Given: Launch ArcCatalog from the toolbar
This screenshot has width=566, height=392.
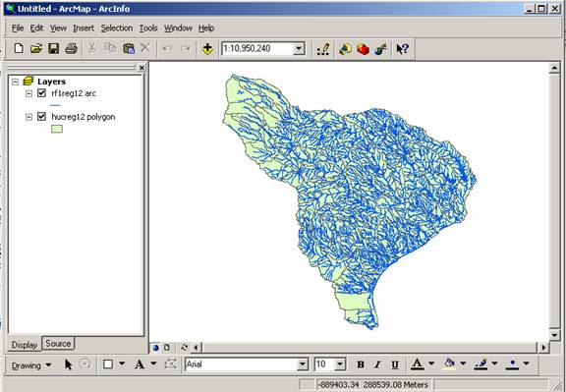Looking at the screenshot, I should [x=346, y=49].
